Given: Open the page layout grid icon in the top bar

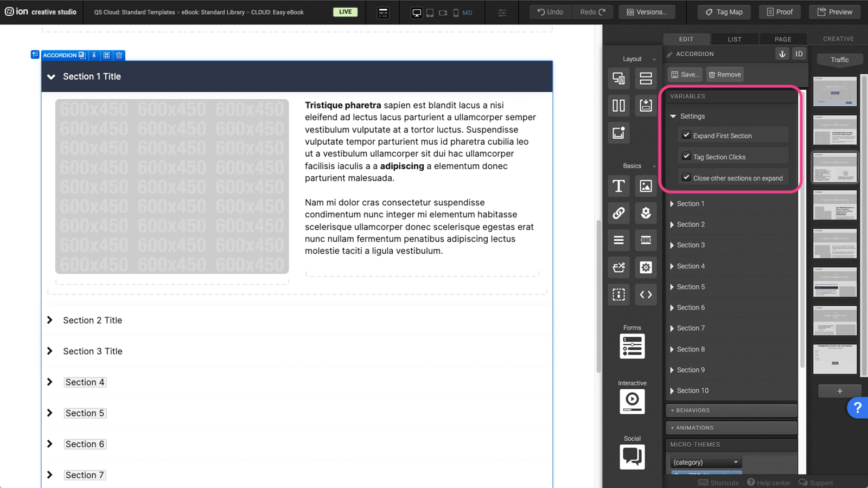Looking at the screenshot, I should (x=383, y=12).
